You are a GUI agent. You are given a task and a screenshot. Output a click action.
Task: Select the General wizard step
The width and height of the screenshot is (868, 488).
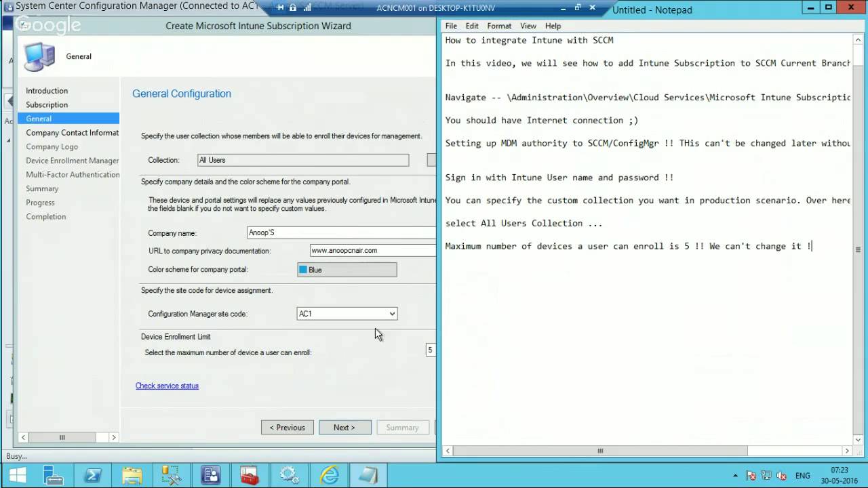tap(68, 119)
